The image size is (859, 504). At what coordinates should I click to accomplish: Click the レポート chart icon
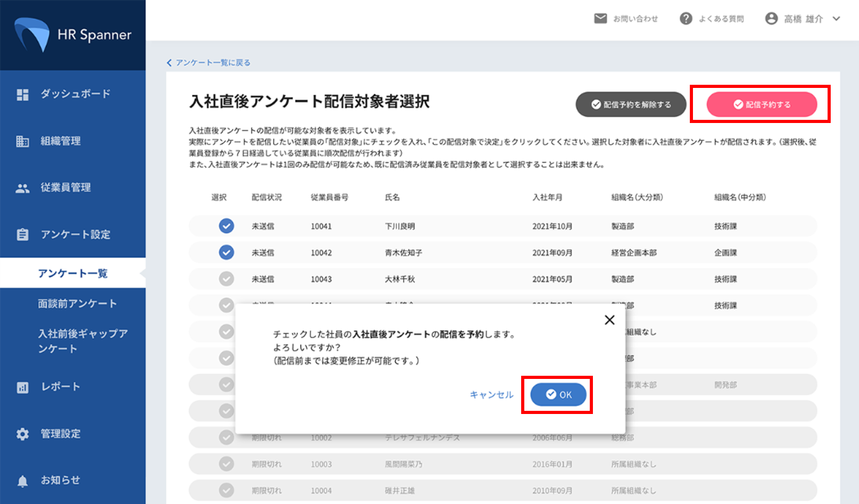(x=23, y=388)
